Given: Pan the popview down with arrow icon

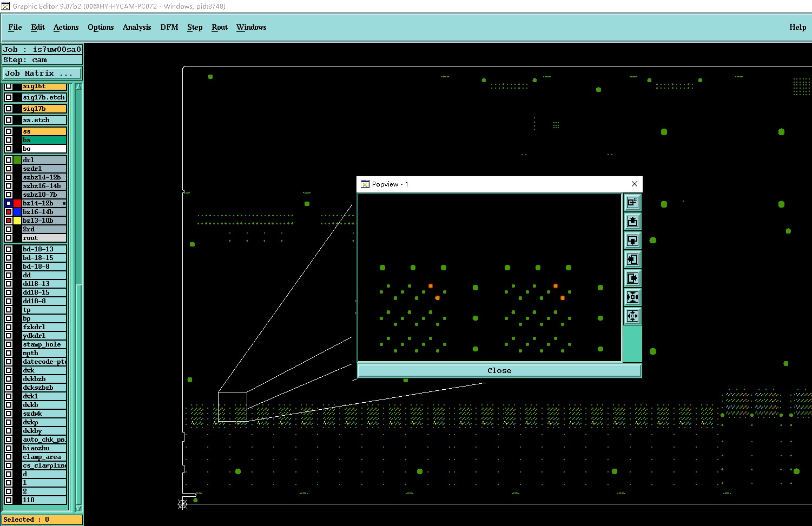Looking at the screenshot, I should (x=632, y=241).
